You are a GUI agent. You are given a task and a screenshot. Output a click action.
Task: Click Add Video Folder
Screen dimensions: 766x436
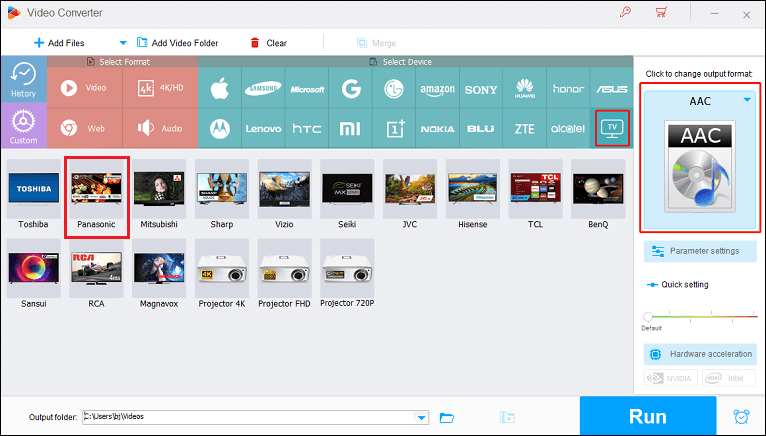point(178,43)
